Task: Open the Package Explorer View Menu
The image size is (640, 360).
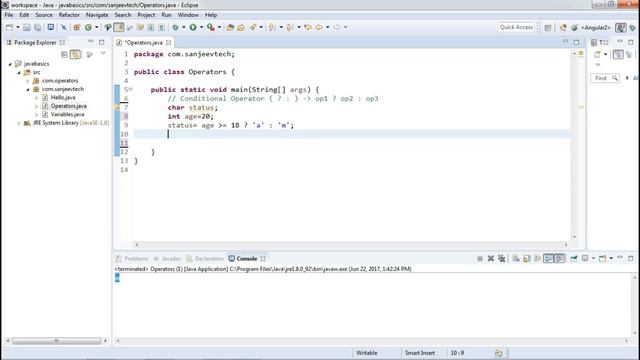Action: click(x=103, y=54)
